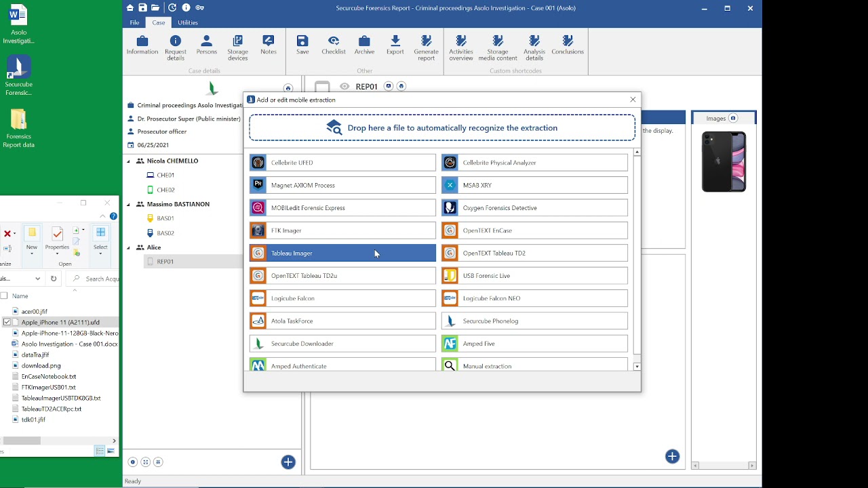
Task: Close the Add or edit mobile extraction dialog
Action: click(633, 100)
